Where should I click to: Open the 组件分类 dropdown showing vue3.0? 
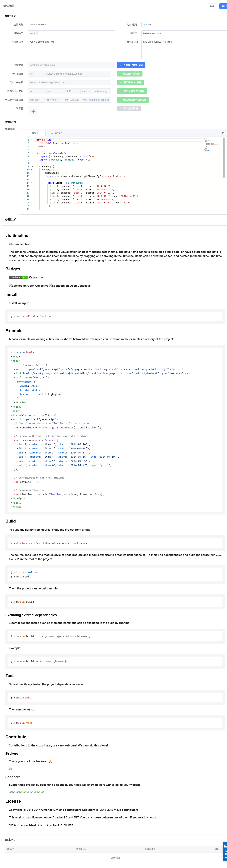click(184, 25)
